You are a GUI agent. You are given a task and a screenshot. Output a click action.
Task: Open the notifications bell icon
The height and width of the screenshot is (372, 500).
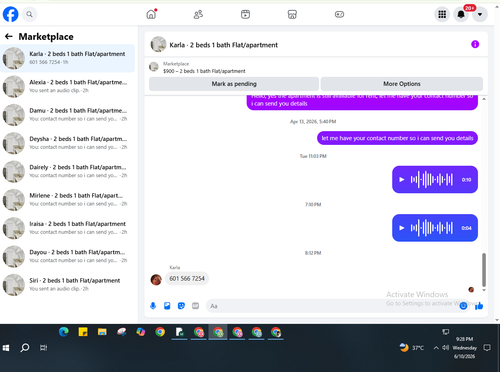click(461, 14)
